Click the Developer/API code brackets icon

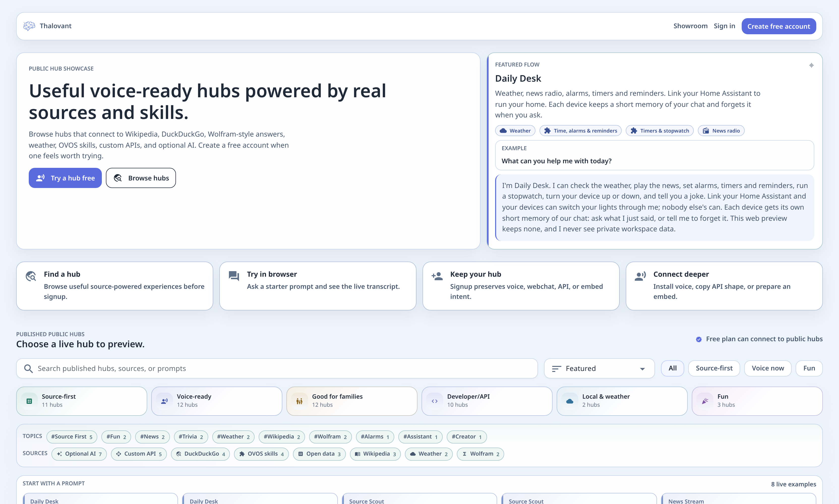(x=434, y=401)
